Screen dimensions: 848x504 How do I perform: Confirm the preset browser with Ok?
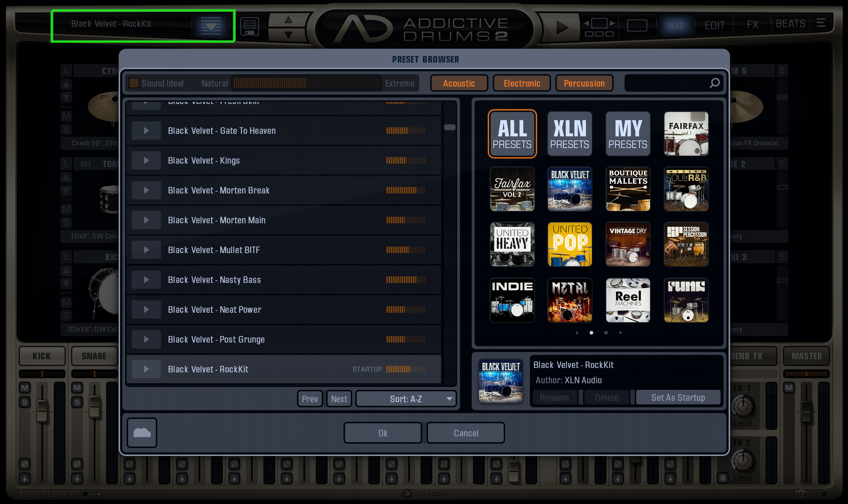(383, 433)
